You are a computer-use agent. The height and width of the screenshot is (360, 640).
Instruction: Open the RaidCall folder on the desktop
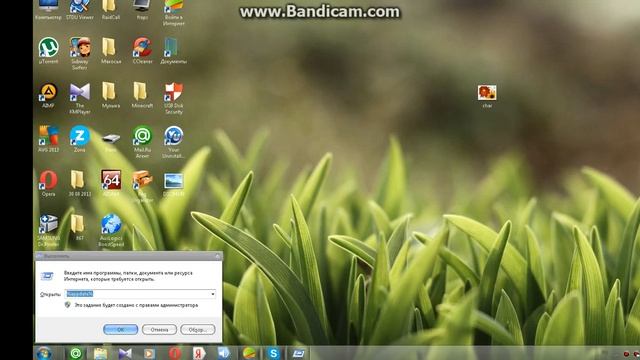pos(111,9)
